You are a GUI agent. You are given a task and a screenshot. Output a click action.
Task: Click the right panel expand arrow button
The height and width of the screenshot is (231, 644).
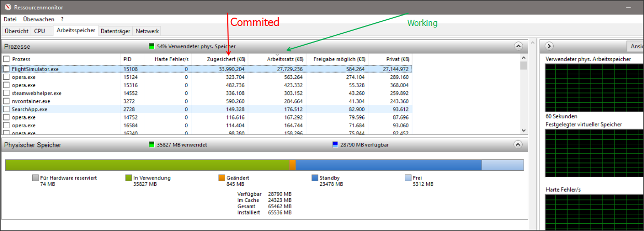tap(550, 46)
